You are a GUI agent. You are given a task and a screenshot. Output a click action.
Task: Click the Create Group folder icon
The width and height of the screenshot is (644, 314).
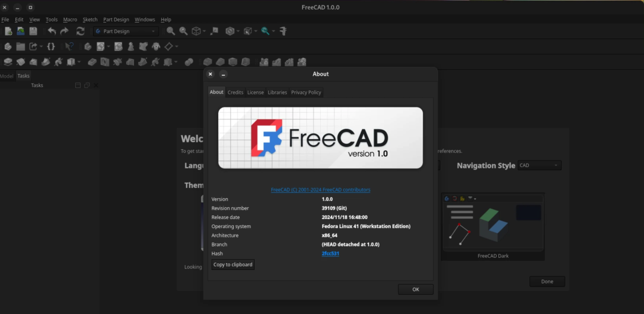20,47
